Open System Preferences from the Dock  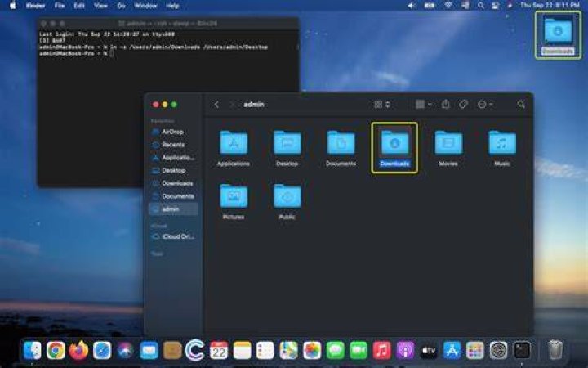coord(498,351)
